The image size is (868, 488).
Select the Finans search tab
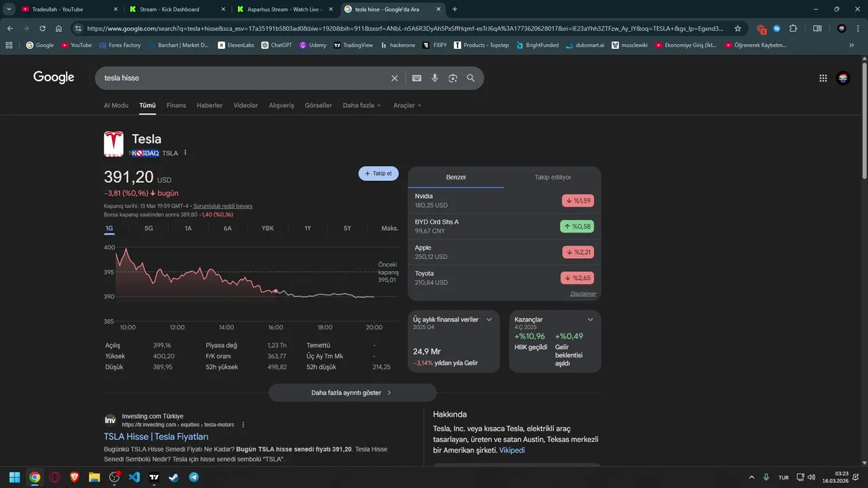(176, 106)
